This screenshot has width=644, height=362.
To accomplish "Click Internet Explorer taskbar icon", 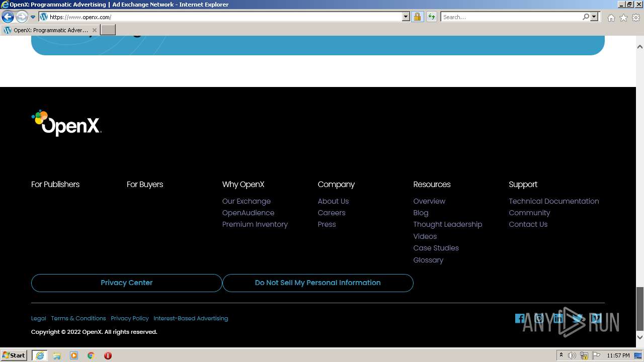I will [39, 355].
